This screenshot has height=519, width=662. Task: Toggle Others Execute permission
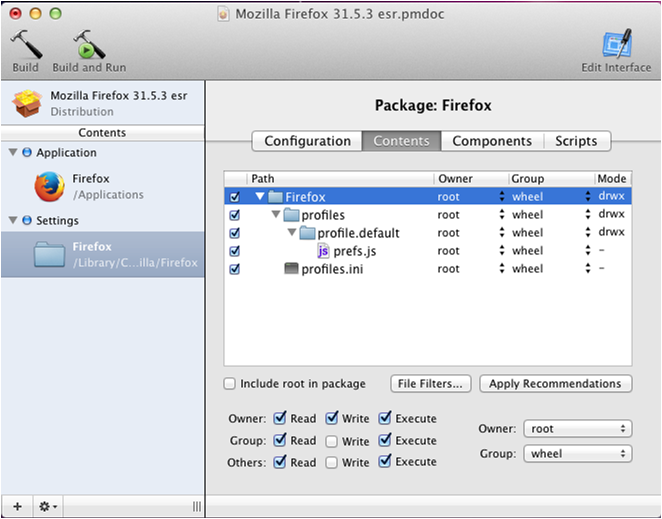point(385,462)
